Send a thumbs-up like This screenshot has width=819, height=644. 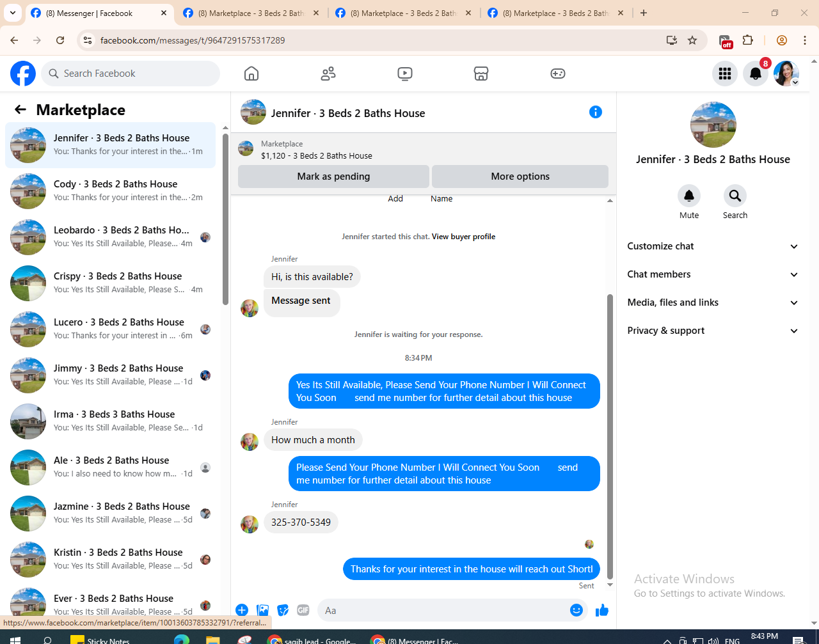tap(601, 610)
